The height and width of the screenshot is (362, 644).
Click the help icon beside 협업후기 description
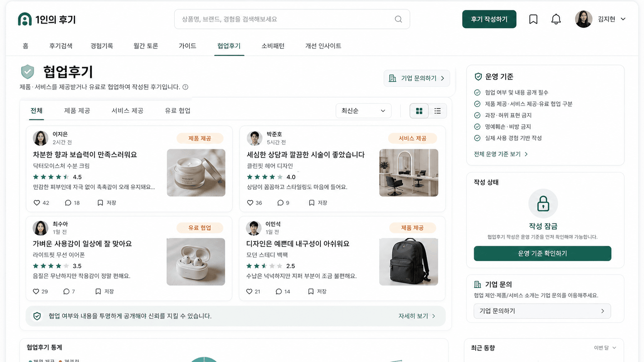185,87
